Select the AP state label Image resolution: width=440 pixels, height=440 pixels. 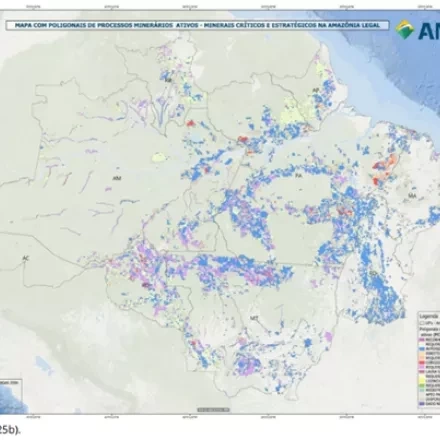point(315,90)
